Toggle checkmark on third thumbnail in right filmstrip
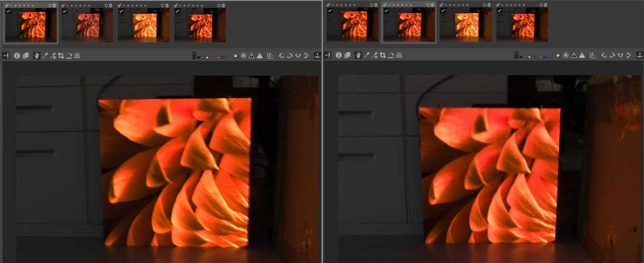 (x=443, y=11)
